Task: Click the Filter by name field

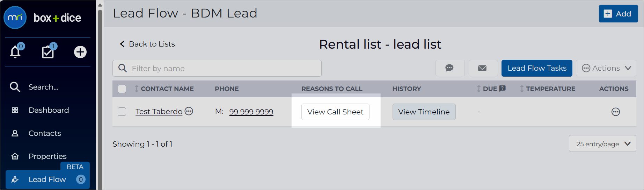Action: coord(217,68)
